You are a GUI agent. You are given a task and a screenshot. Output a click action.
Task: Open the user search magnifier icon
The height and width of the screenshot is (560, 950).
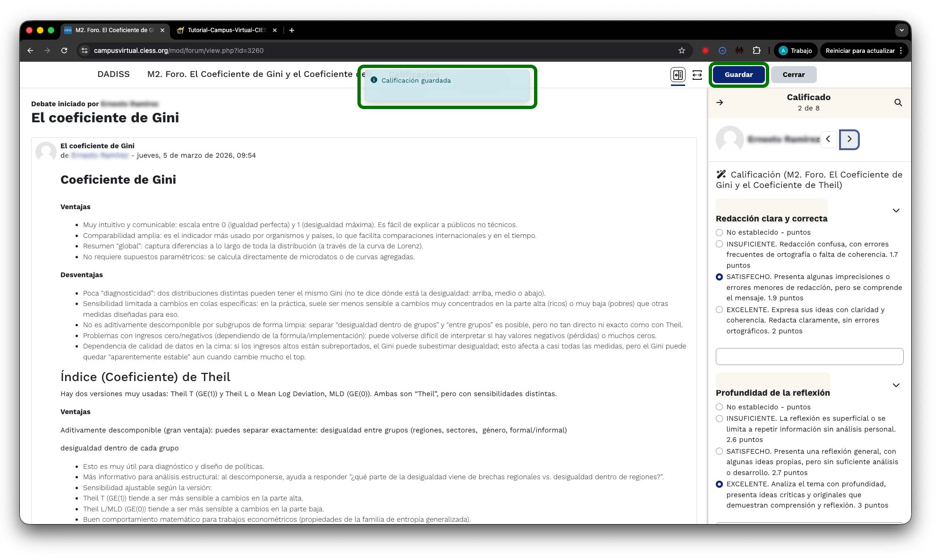(x=898, y=102)
